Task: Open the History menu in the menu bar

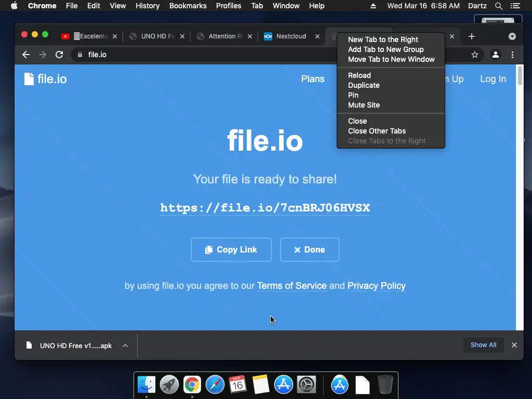Action: point(148,6)
